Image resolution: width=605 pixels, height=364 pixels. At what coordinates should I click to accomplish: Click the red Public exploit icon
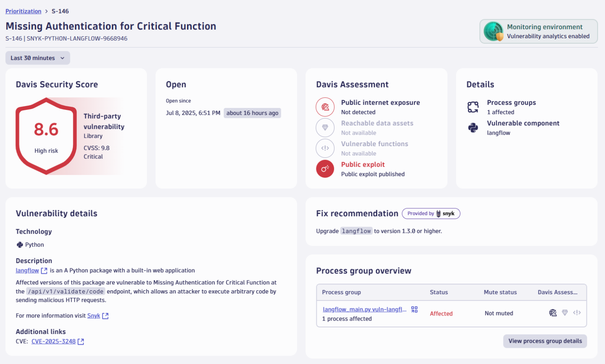[325, 169]
